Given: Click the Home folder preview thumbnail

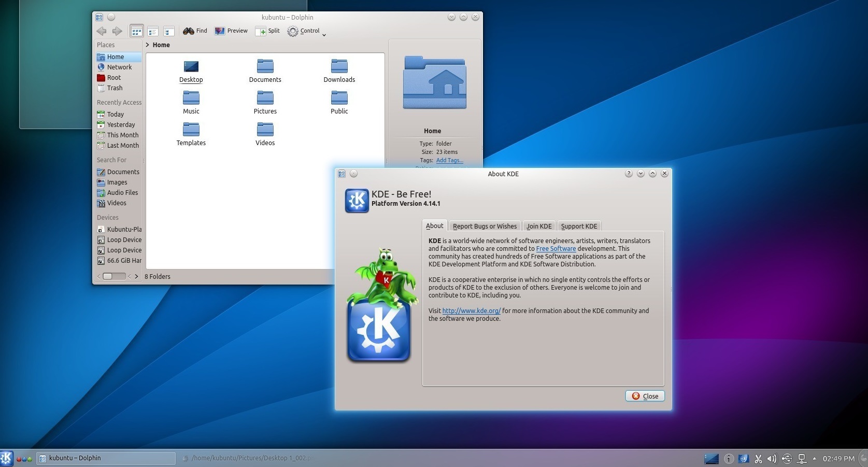Looking at the screenshot, I should click(435, 83).
